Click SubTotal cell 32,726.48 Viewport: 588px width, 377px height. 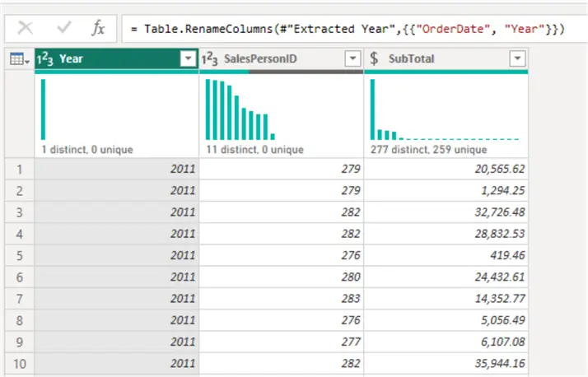point(446,212)
